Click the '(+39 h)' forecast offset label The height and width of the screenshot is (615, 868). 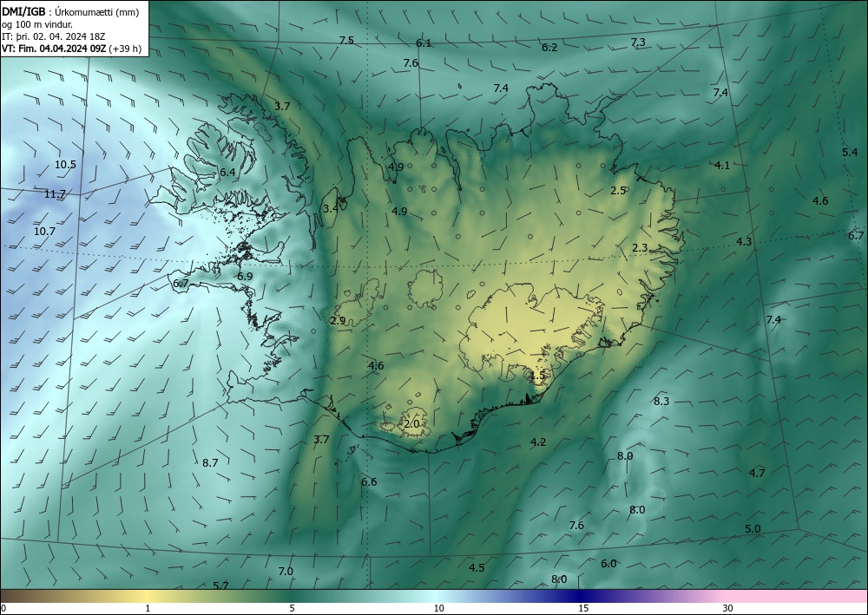click(125, 49)
